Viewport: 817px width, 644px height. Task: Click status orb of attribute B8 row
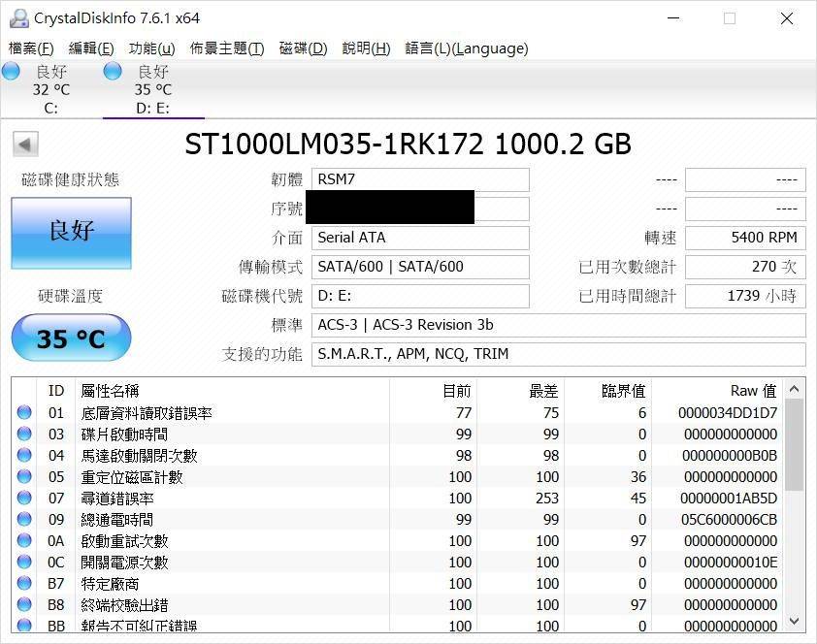tap(24, 604)
